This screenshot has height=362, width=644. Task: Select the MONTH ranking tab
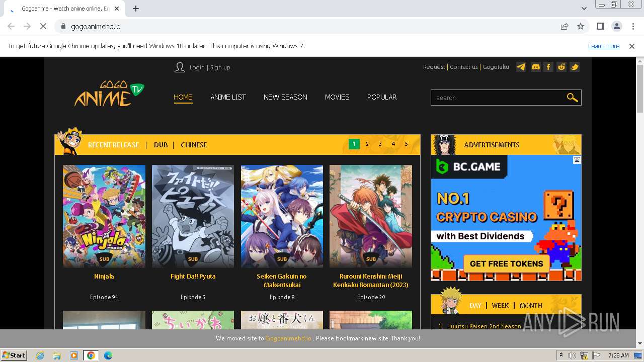coord(531,305)
